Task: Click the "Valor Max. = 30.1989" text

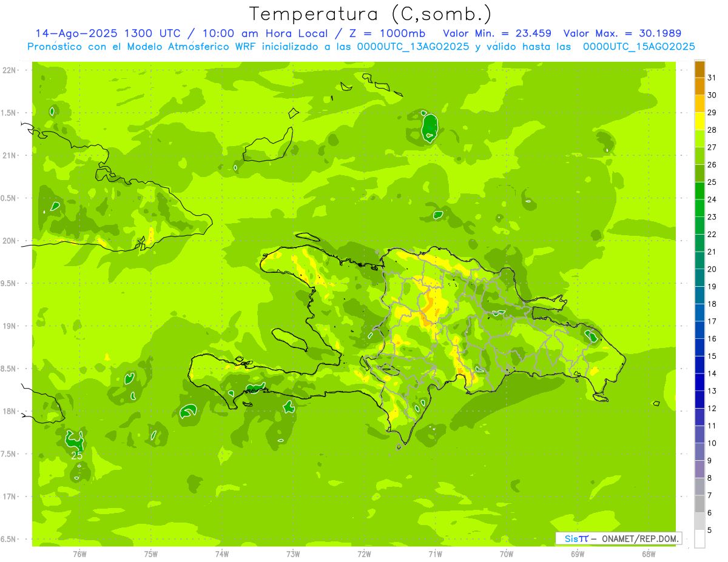Action: tap(622, 33)
